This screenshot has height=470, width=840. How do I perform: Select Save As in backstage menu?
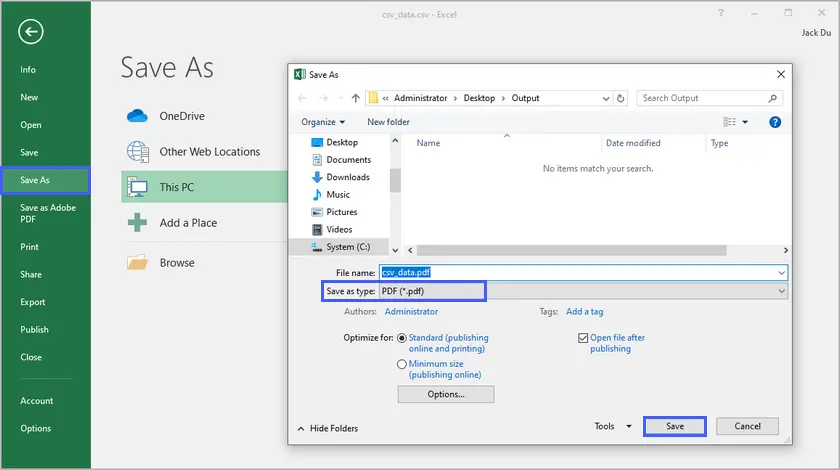[46, 180]
